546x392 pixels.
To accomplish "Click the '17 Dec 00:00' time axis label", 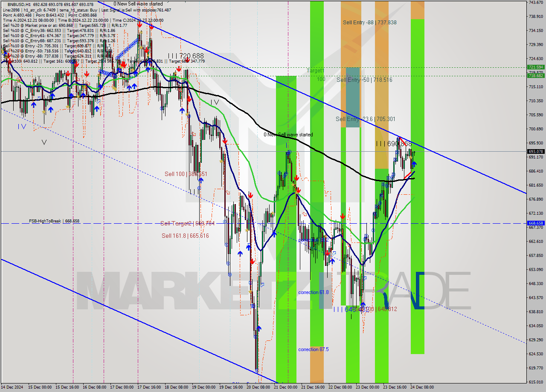I will [121, 387].
